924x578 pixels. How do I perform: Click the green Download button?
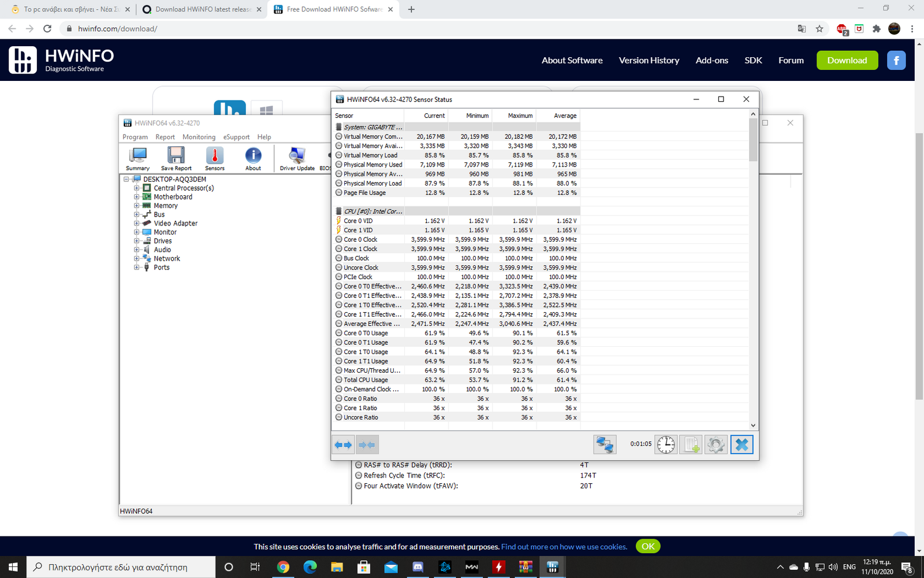pos(847,60)
